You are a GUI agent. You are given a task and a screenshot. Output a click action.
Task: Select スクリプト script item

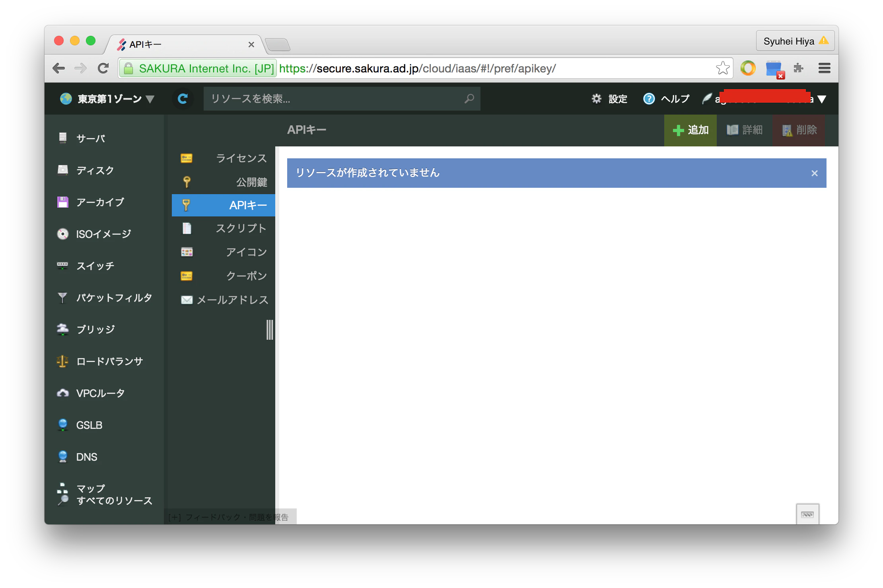[224, 228]
